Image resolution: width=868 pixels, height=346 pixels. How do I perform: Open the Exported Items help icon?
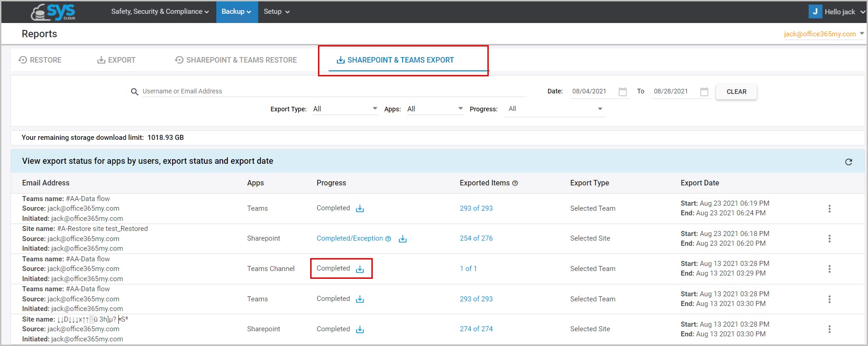[515, 183]
